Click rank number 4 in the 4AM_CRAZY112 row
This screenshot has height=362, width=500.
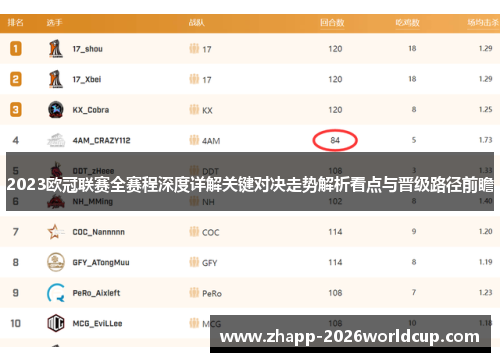click(16, 140)
